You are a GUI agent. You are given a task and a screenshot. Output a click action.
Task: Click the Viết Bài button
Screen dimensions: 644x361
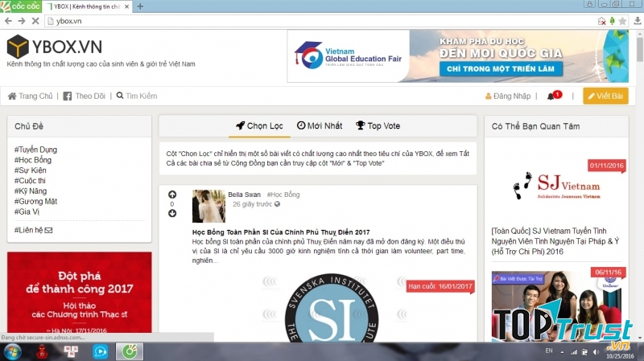point(605,96)
